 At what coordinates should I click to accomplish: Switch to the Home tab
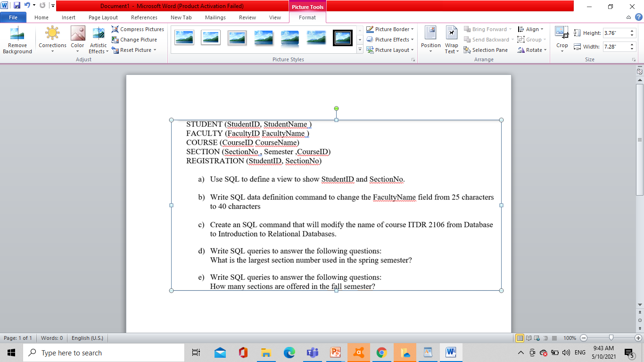(41, 17)
